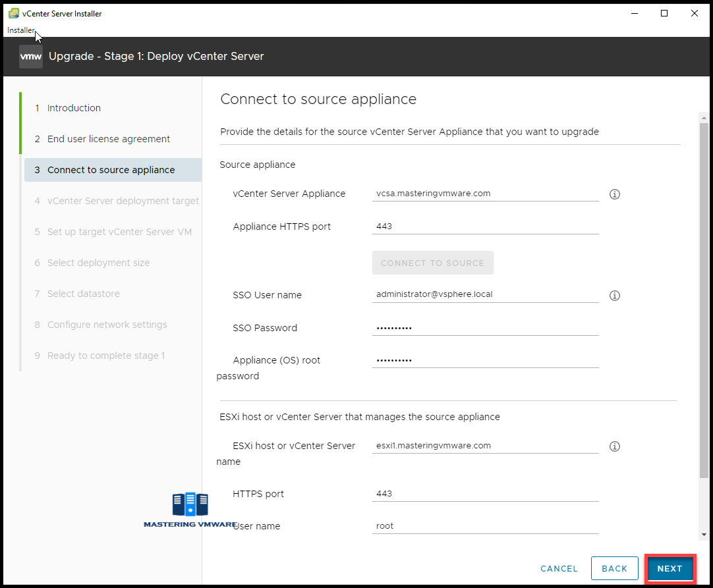Click the 'ESXi host or vCenter Server that manages' heading

click(x=360, y=417)
